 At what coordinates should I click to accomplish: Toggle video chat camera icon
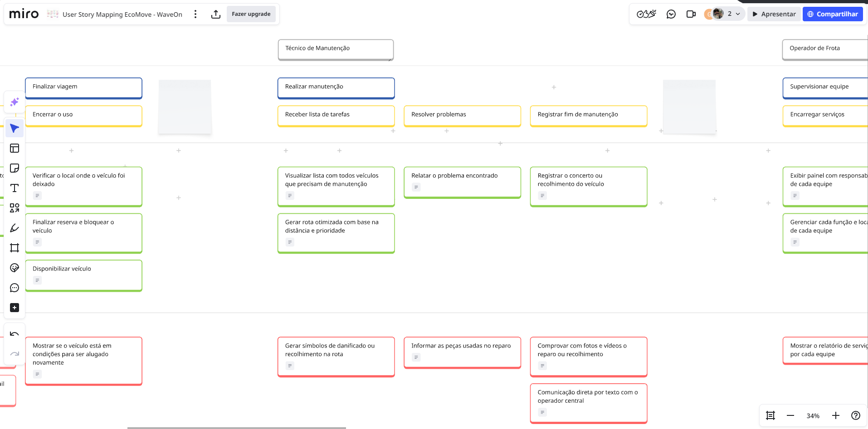[691, 14]
